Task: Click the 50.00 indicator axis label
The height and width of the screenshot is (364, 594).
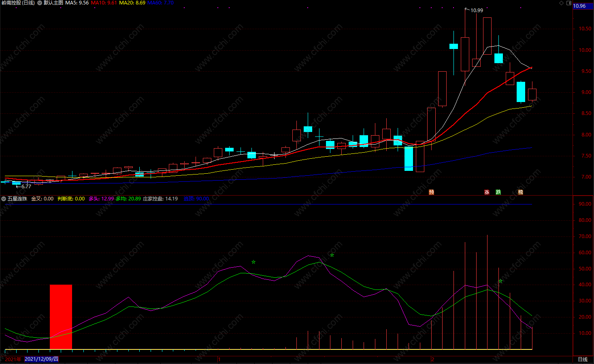Action: coord(585,269)
